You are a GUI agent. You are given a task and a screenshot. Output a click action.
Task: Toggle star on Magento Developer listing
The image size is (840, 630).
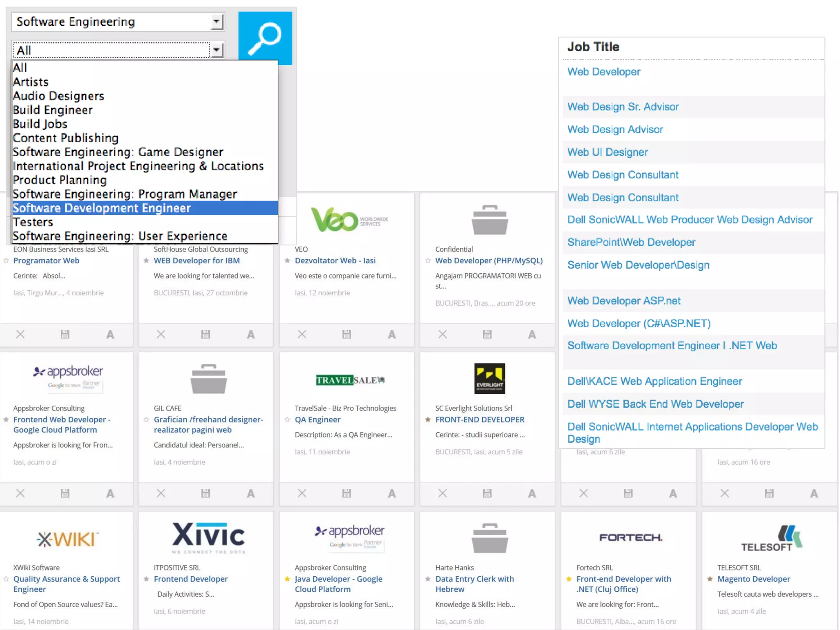click(710, 579)
